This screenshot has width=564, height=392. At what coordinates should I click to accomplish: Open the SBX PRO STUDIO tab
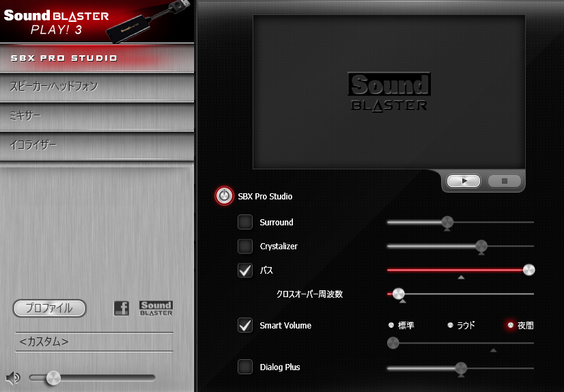click(97, 58)
